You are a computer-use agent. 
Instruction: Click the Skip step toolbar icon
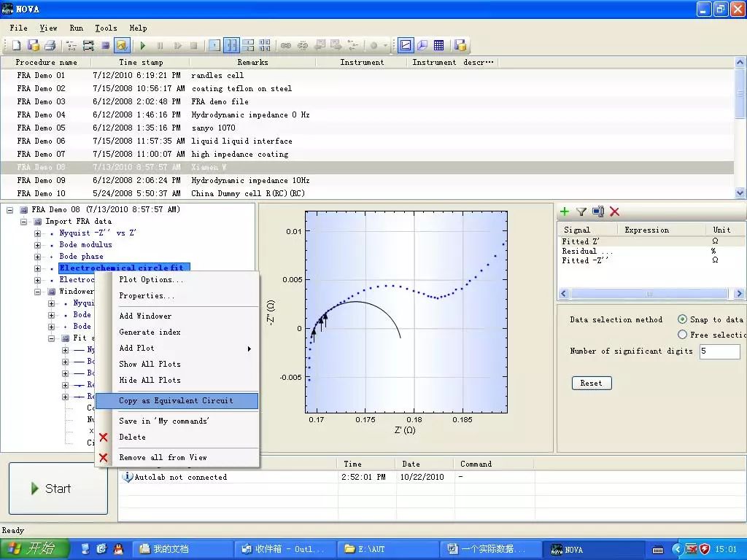pos(178,46)
